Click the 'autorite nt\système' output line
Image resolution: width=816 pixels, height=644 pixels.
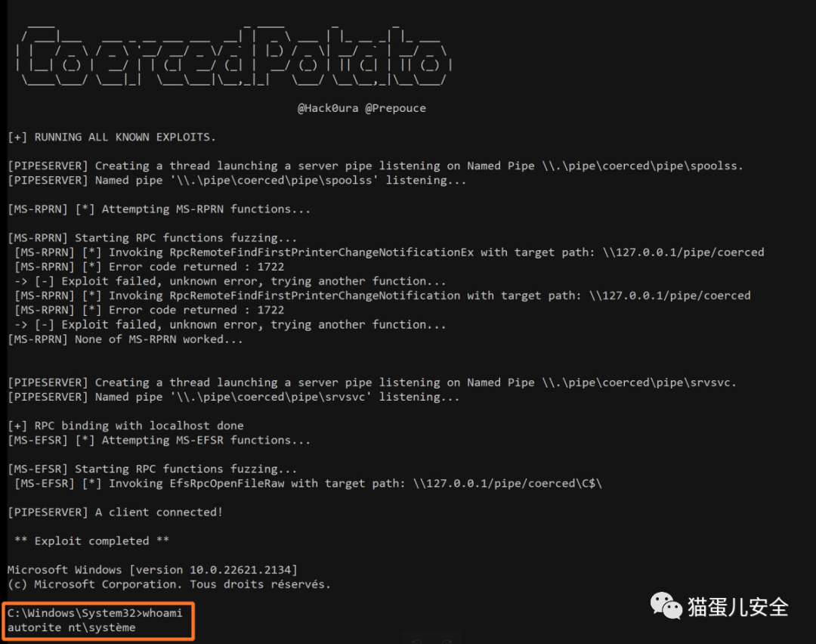71,628
